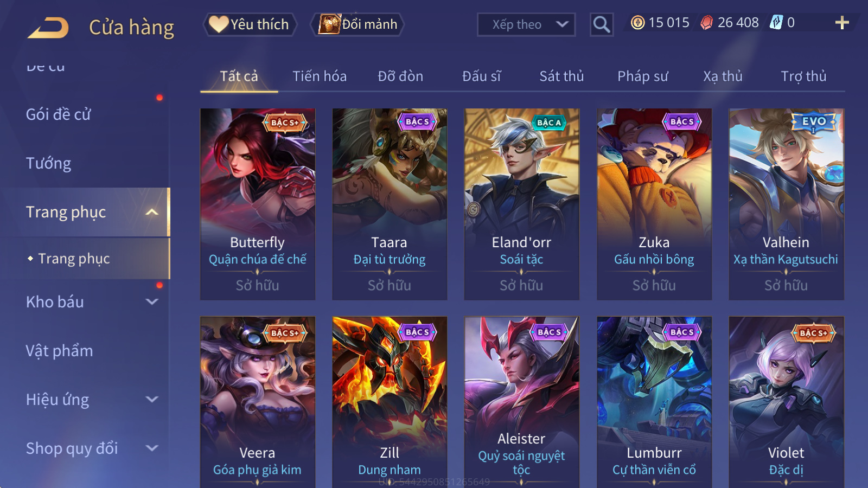Open Đổi mảnh shard exchange chest

357,24
